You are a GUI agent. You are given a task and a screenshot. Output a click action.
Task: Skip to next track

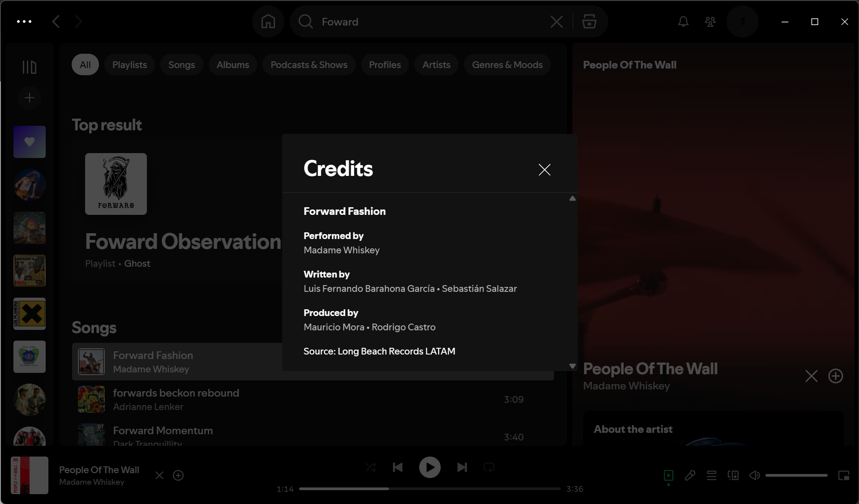coord(462,467)
